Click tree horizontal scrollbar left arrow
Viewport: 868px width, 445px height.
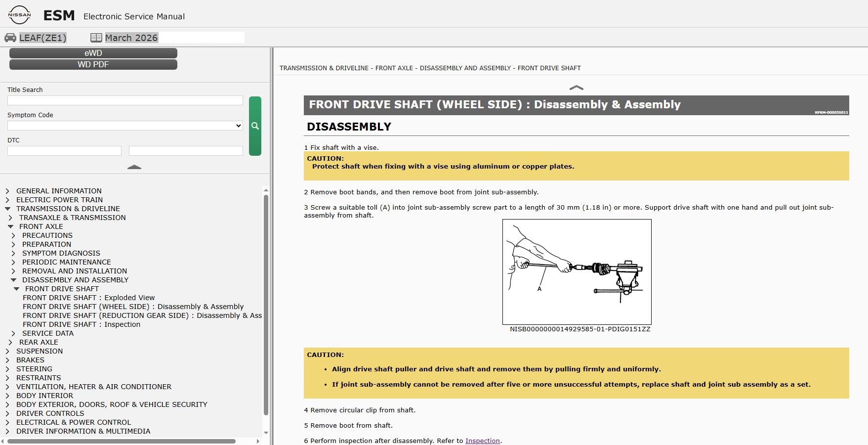(x=3, y=441)
